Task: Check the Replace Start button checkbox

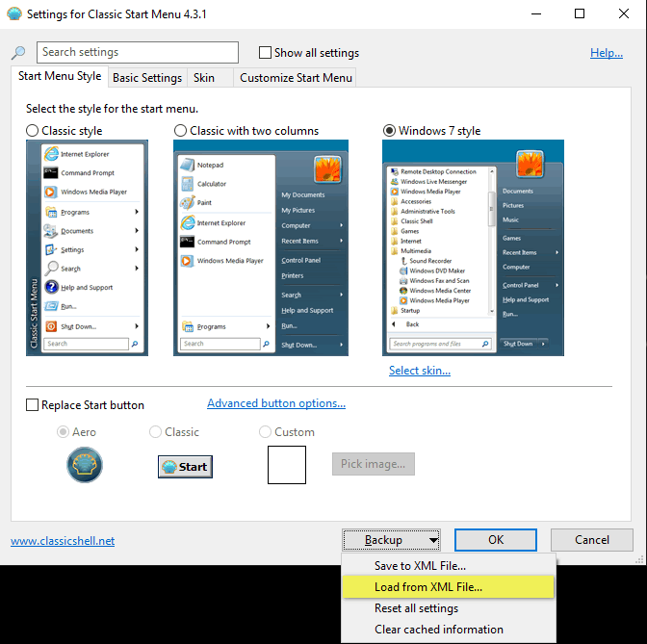Action: tap(32, 404)
